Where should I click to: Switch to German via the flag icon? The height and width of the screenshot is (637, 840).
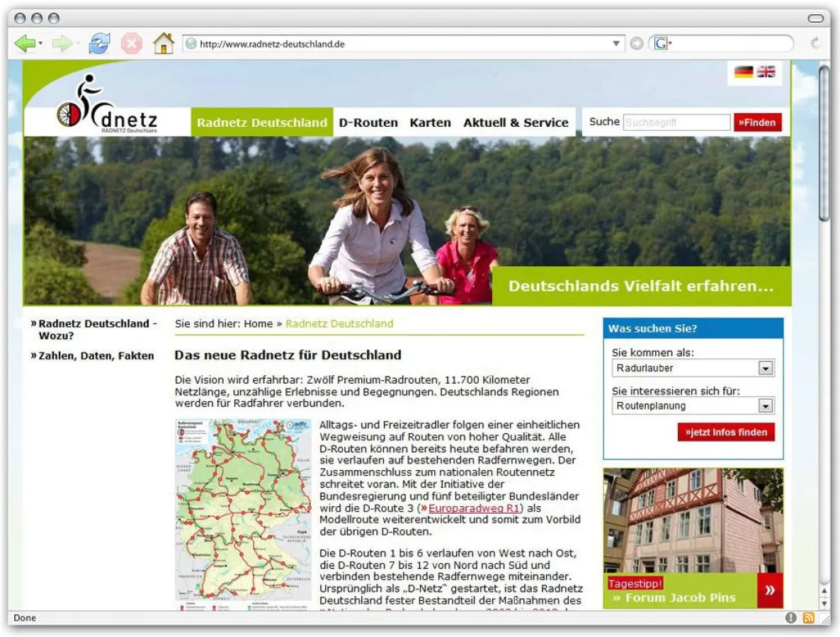[x=744, y=71]
